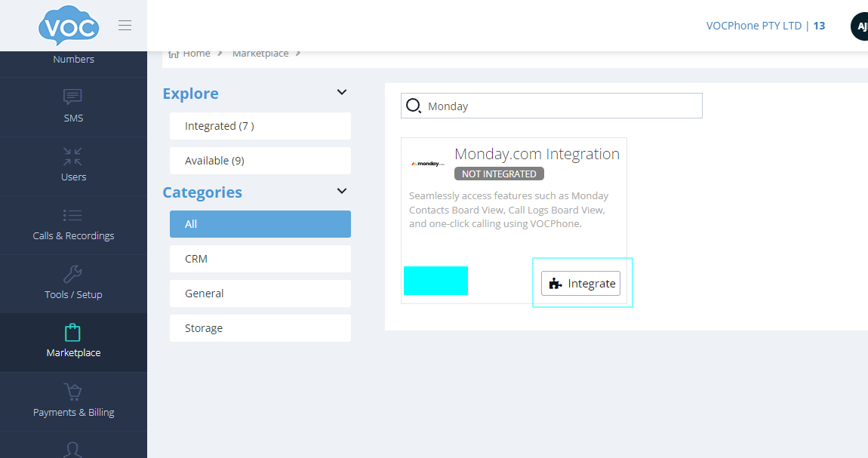Open the Users section icon
This screenshot has height=458, width=868.
[73, 157]
